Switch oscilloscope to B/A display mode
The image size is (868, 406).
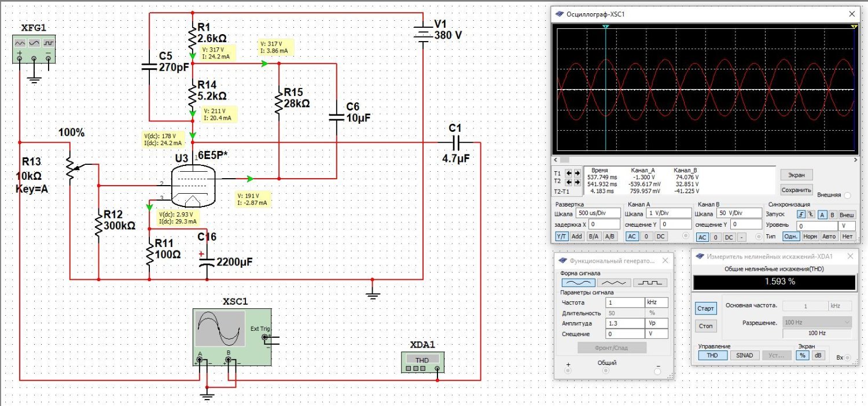pos(593,237)
